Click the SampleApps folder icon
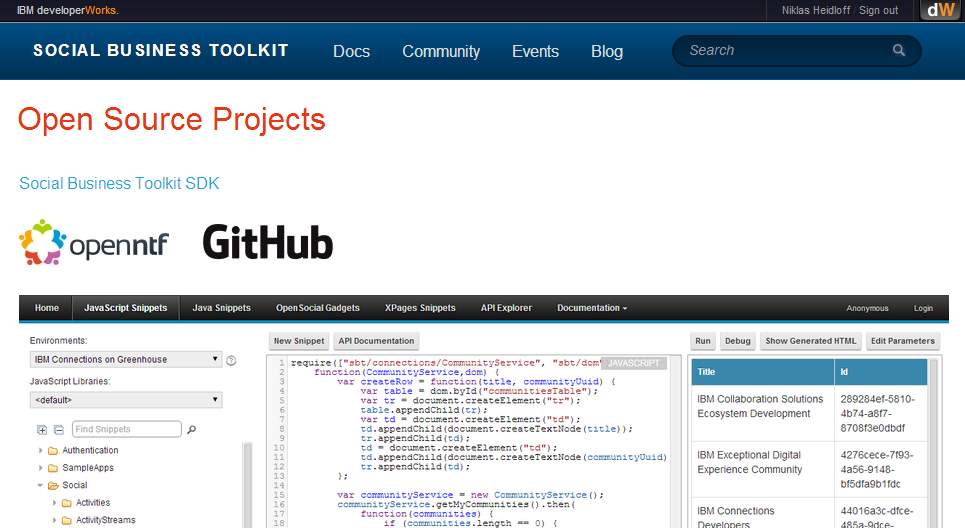 pyautogui.click(x=53, y=468)
